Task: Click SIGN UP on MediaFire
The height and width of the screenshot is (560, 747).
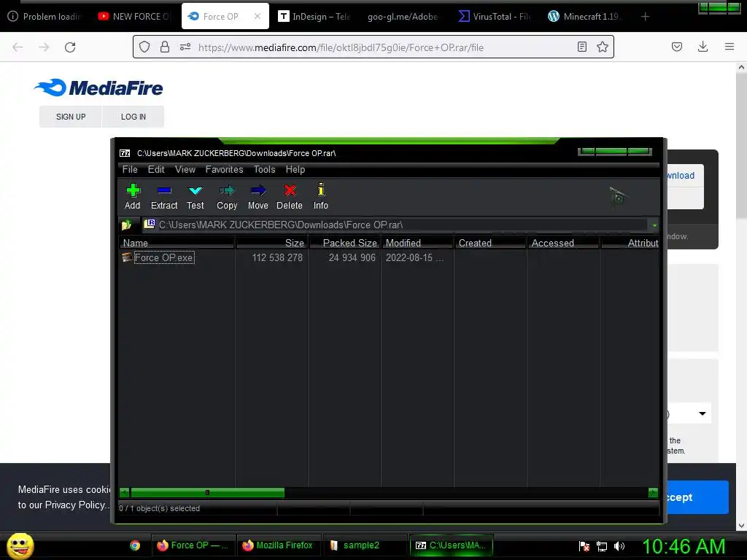Action: coord(71,117)
